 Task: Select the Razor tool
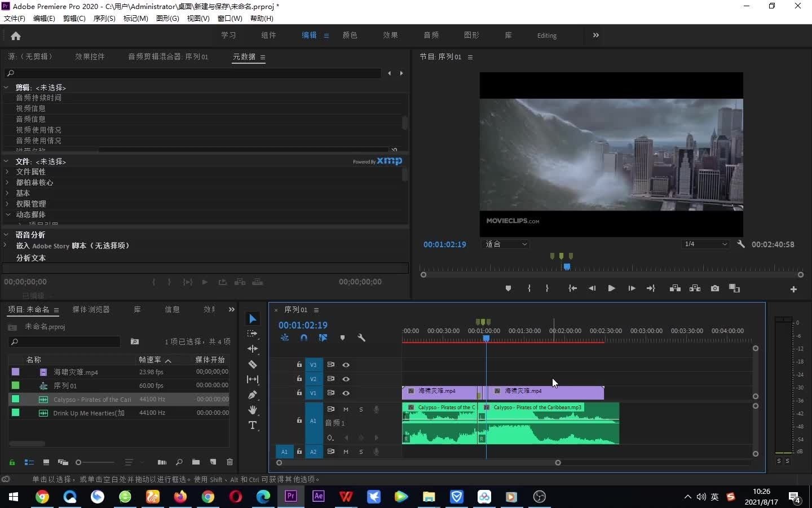pyautogui.click(x=253, y=364)
